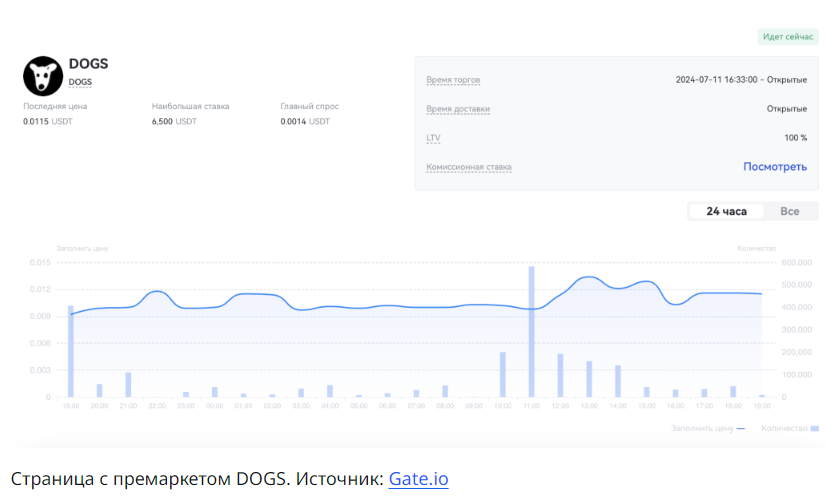This screenshot has width=825, height=504.
Task: Click the LTV label
Action: tap(433, 138)
